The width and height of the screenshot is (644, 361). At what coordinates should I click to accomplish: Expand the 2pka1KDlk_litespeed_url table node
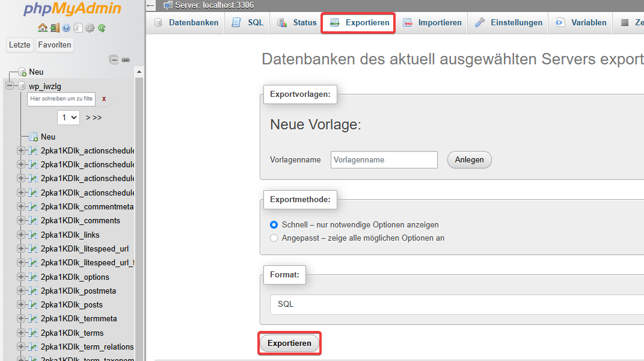click(x=20, y=248)
